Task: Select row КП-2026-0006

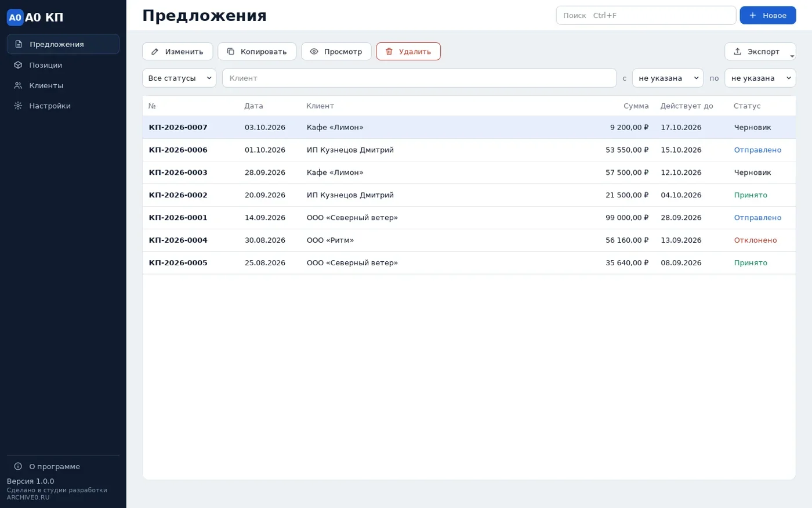Action: (x=469, y=150)
